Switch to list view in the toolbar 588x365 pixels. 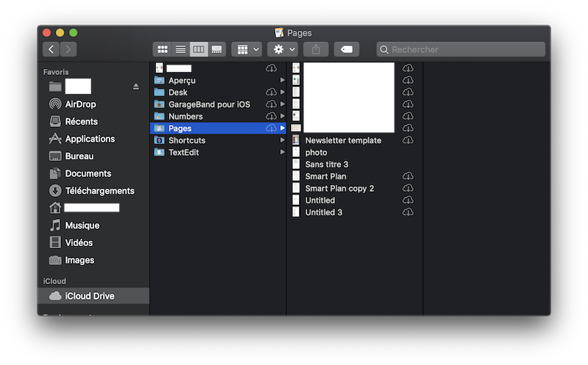[x=180, y=49]
